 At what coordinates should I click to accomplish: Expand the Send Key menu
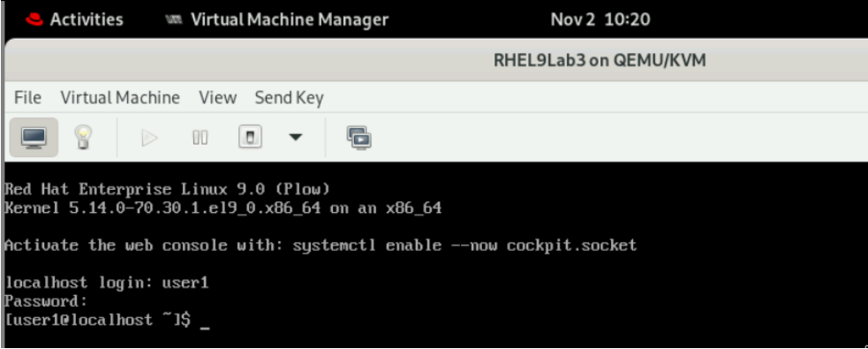tap(289, 98)
